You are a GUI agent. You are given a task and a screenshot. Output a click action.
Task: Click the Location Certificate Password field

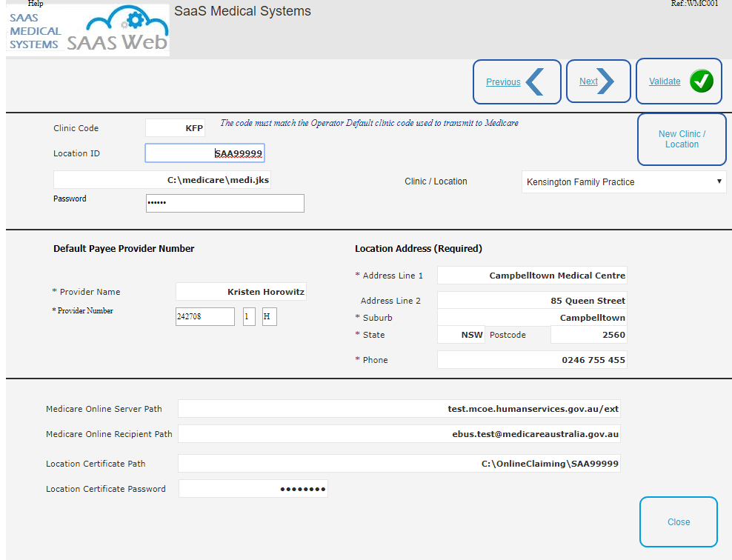[x=253, y=489]
